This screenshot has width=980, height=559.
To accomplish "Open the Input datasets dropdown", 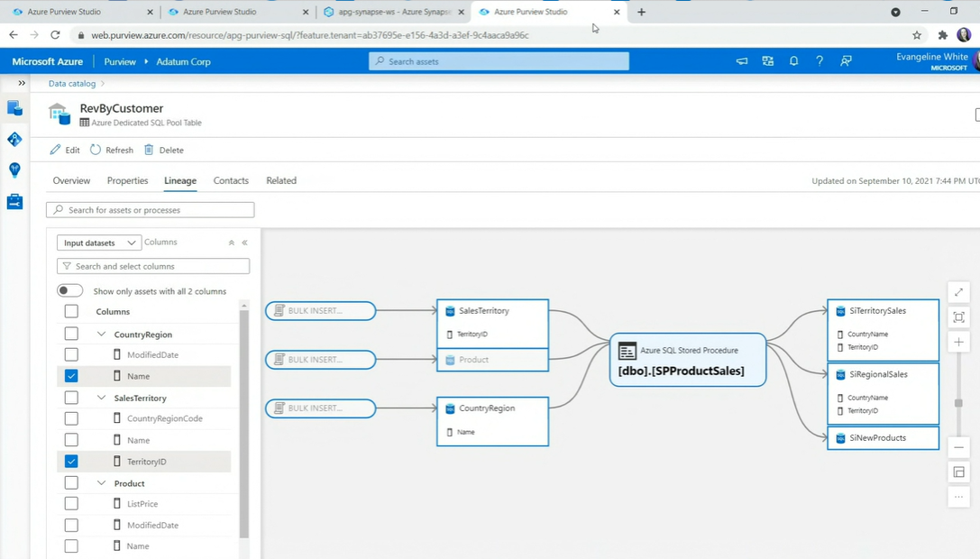I will coord(98,243).
